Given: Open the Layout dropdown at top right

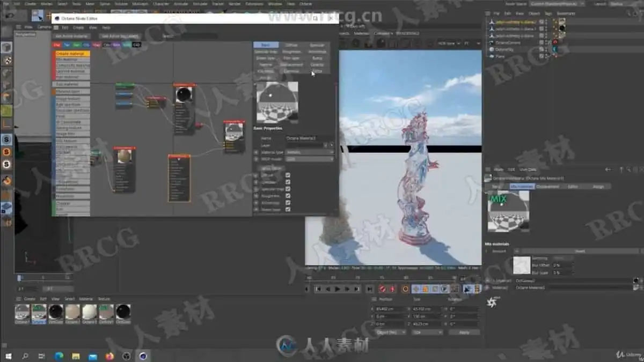Looking at the screenshot, I should pyautogui.click(x=627, y=4).
